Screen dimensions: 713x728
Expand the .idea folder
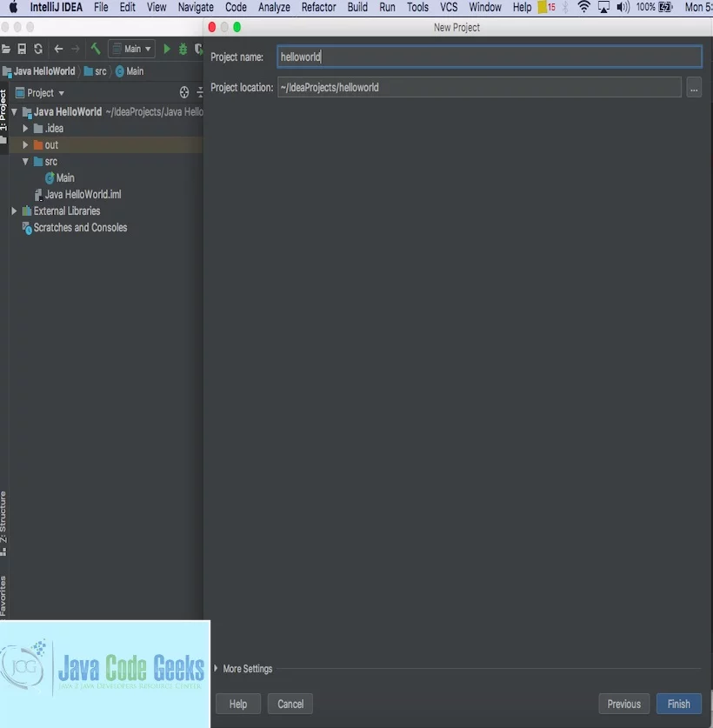[x=25, y=128]
